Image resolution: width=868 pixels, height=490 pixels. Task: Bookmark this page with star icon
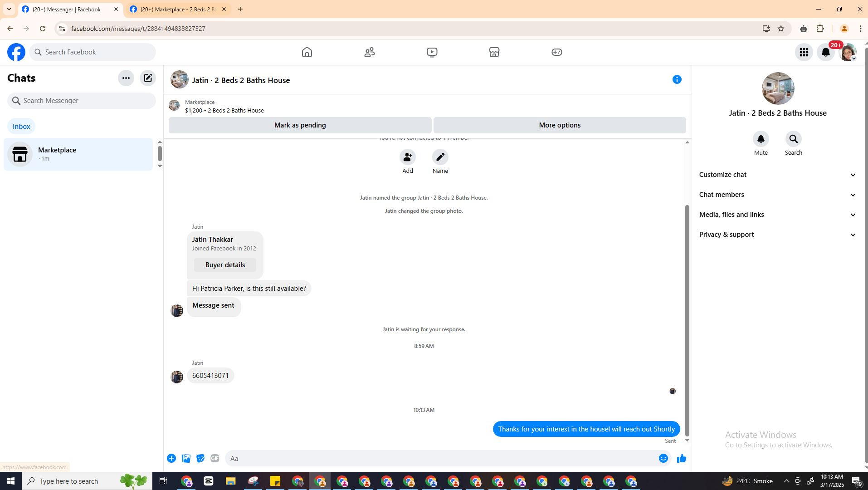click(x=781, y=29)
